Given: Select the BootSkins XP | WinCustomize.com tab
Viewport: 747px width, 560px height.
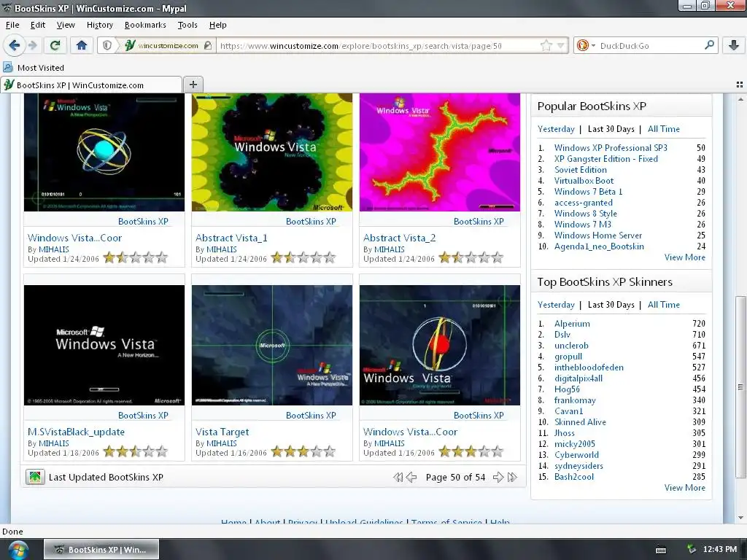Looking at the screenshot, I should pos(91,85).
